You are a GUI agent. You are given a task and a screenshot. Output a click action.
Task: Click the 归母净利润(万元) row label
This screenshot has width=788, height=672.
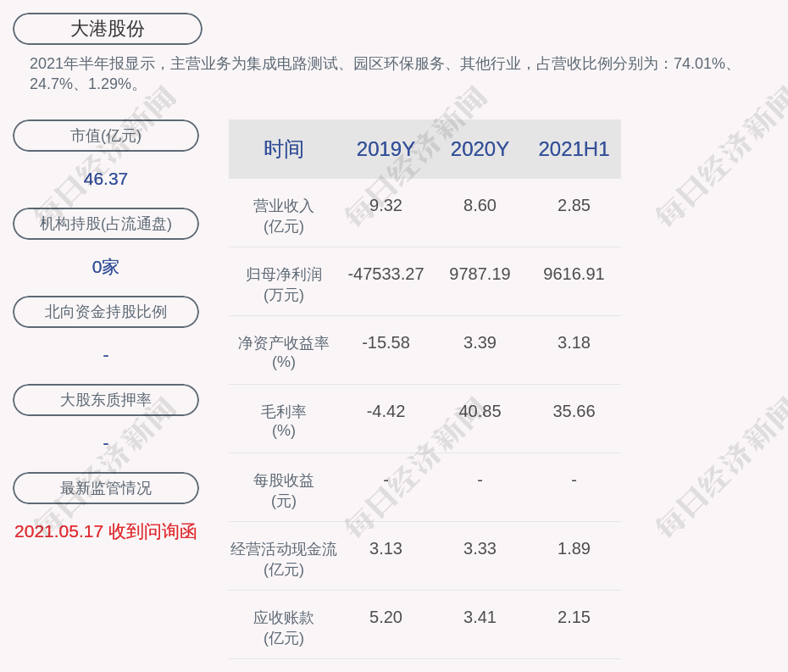284,285
